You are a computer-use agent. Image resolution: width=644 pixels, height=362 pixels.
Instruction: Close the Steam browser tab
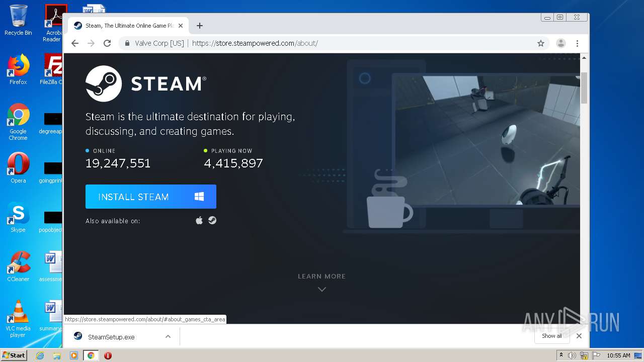coord(181,26)
